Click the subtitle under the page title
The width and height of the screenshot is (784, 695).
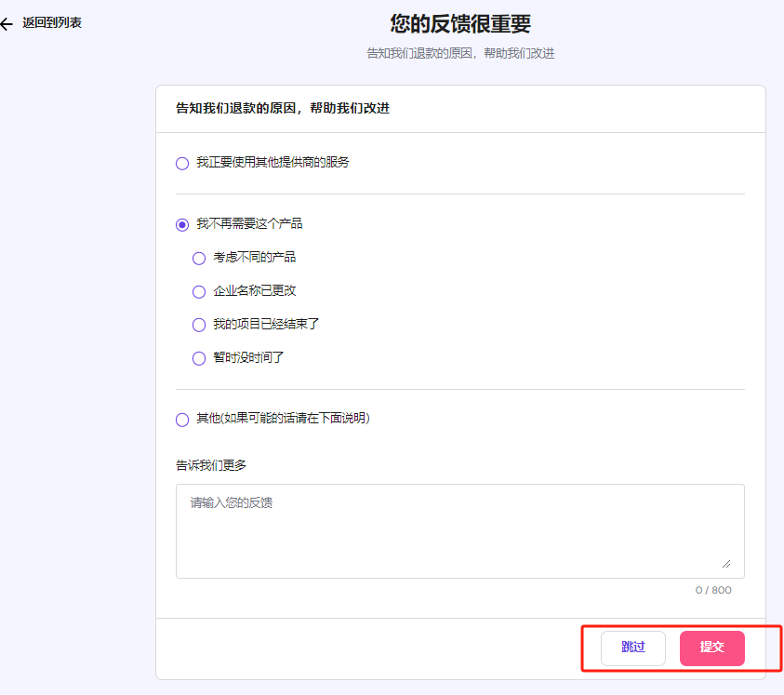coord(459,53)
